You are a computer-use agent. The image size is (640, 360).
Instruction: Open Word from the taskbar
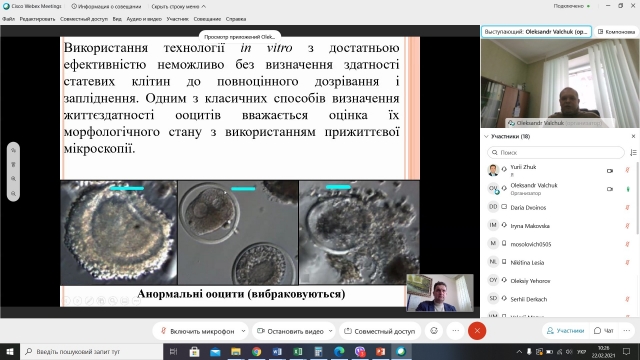(x=277, y=351)
